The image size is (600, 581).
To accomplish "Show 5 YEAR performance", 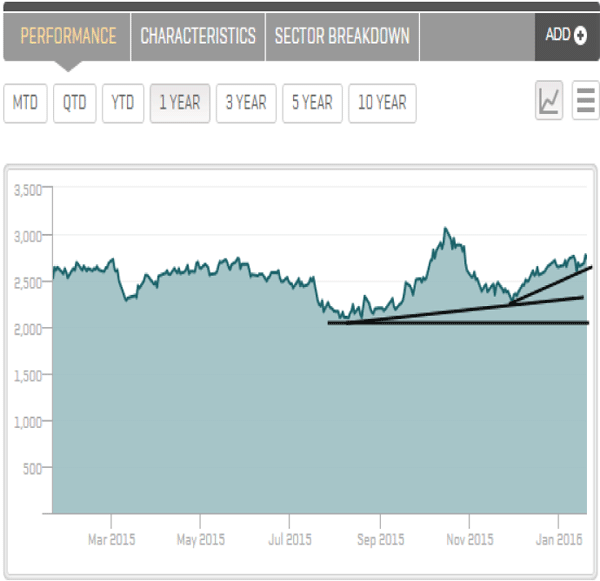I will 312,103.
